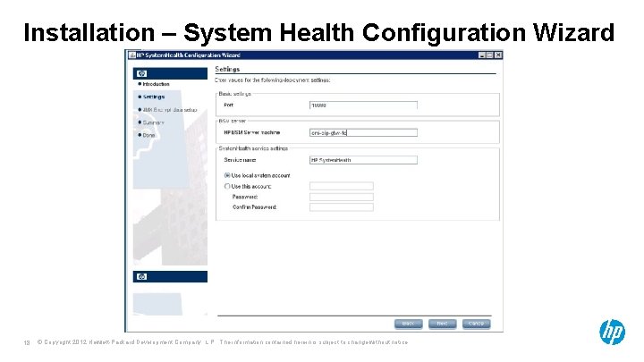Select the Settings step in sidebar
This screenshot has width=644, height=362.
154,97
